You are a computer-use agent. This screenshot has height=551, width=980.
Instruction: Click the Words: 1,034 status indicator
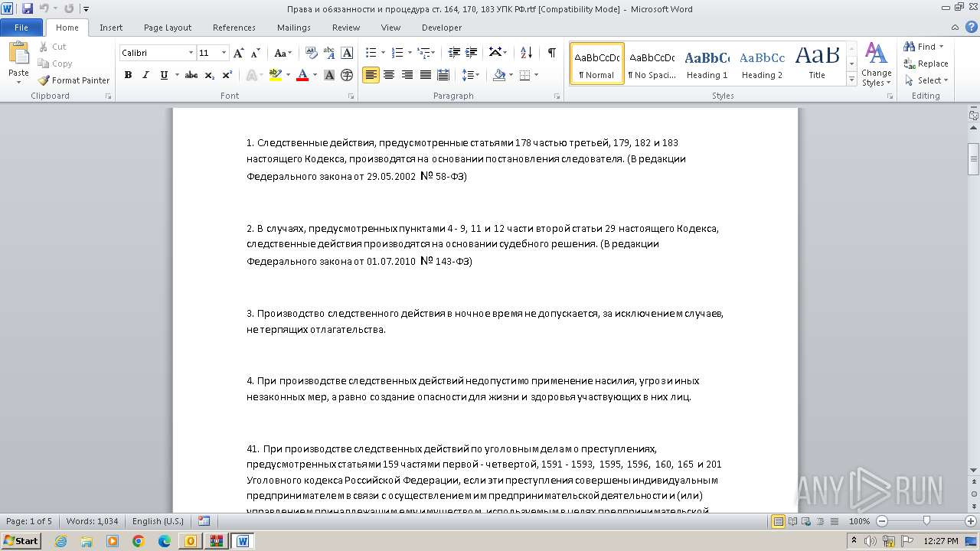tap(92, 521)
